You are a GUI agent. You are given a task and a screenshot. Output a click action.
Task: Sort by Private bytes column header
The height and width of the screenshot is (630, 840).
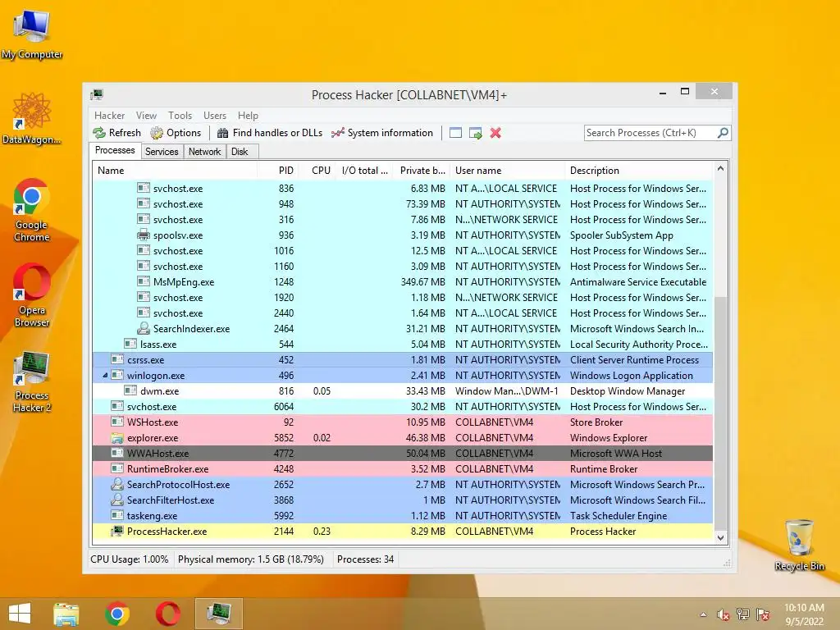[x=422, y=171]
